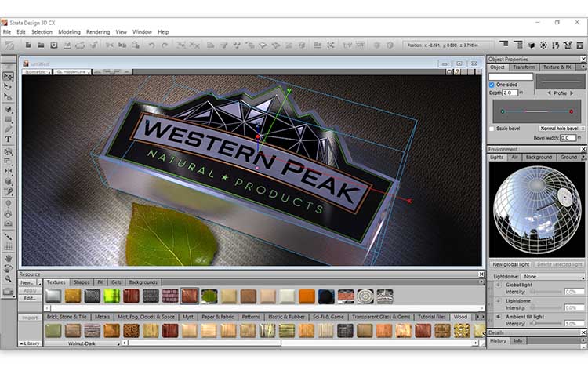Click the Paste toolbar icon
588x367 pixels.
pyautogui.click(x=136, y=45)
